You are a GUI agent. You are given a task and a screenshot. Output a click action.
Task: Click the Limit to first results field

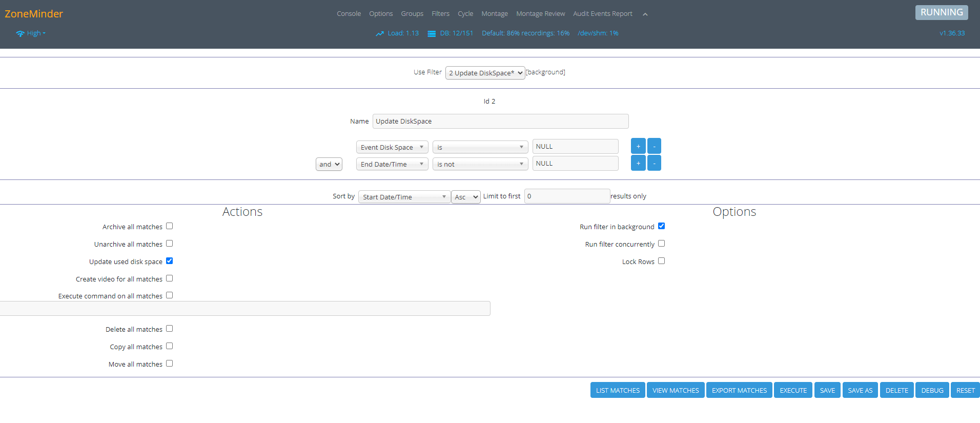(567, 196)
